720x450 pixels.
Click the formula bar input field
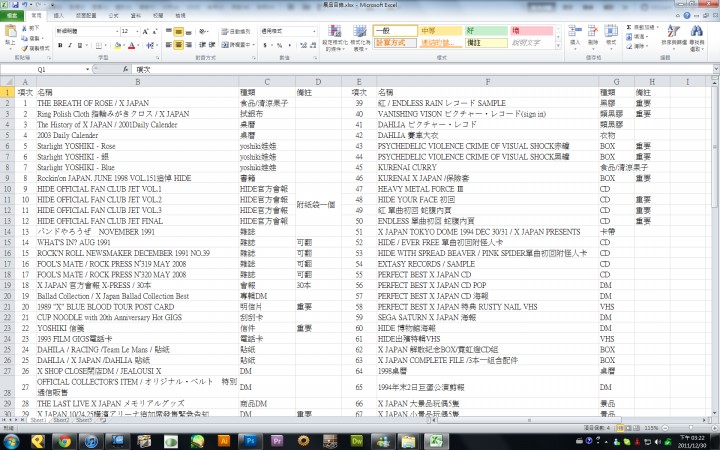(x=422, y=69)
